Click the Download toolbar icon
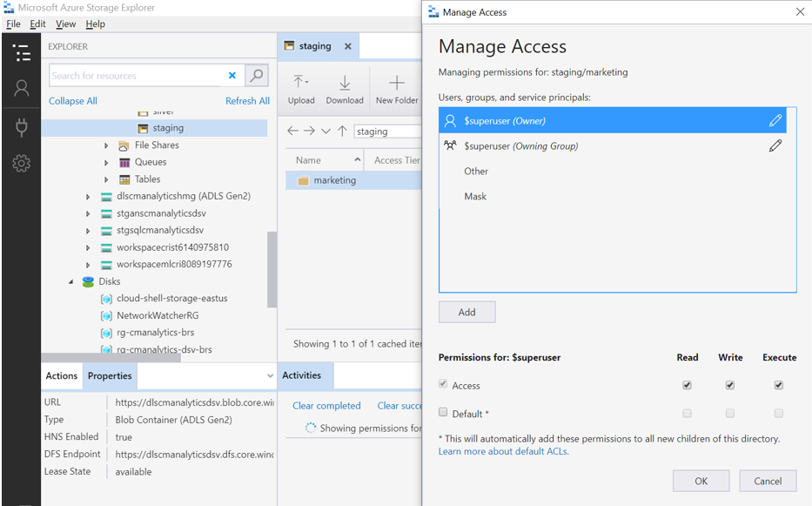The image size is (812, 506). [x=345, y=83]
